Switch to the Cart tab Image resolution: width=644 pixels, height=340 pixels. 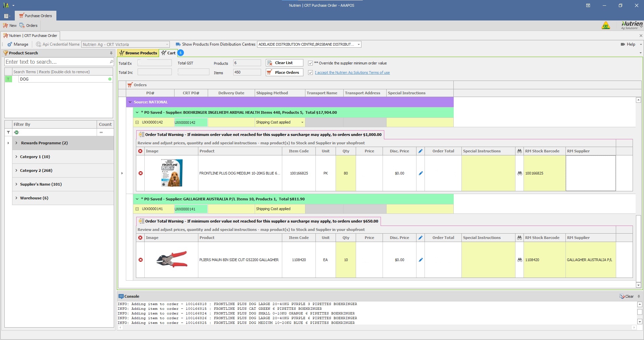[169, 53]
